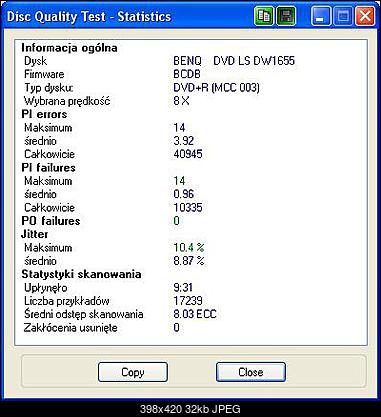Click the 'Średni odstęp skanowania' label

(84, 314)
